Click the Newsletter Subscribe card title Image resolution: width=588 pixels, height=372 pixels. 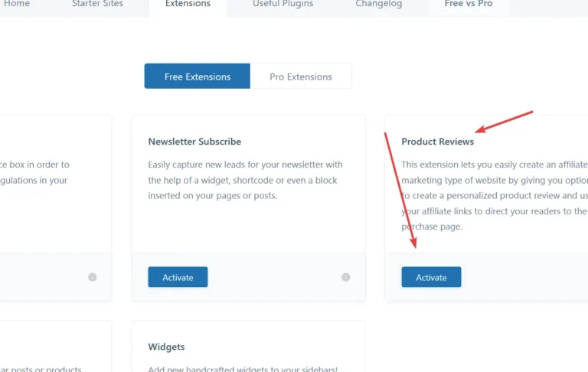(x=194, y=142)
